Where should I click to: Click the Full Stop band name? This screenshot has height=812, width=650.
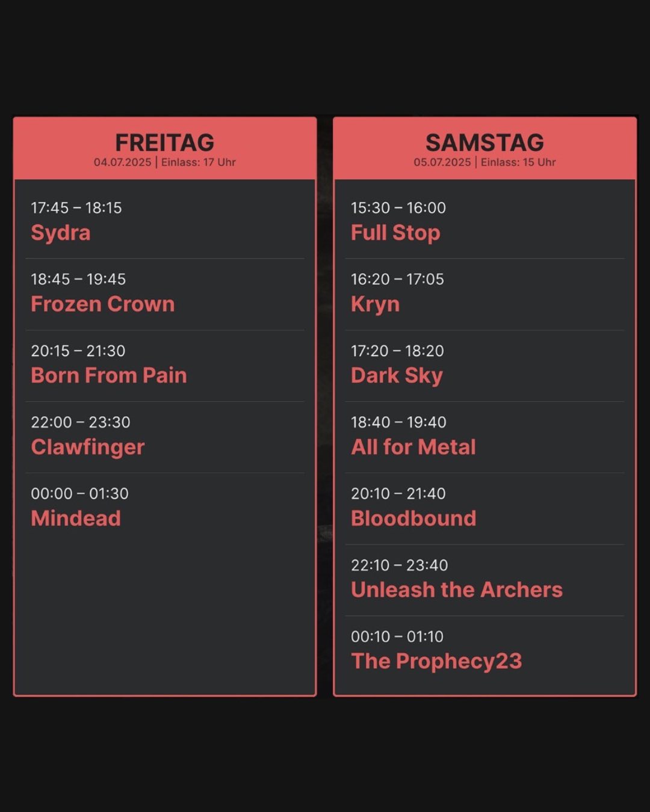pos(395,233)
